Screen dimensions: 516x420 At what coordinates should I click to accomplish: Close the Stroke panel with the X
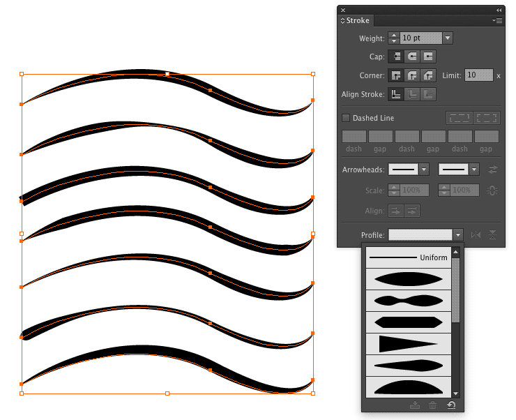click(x=343, y=10)
